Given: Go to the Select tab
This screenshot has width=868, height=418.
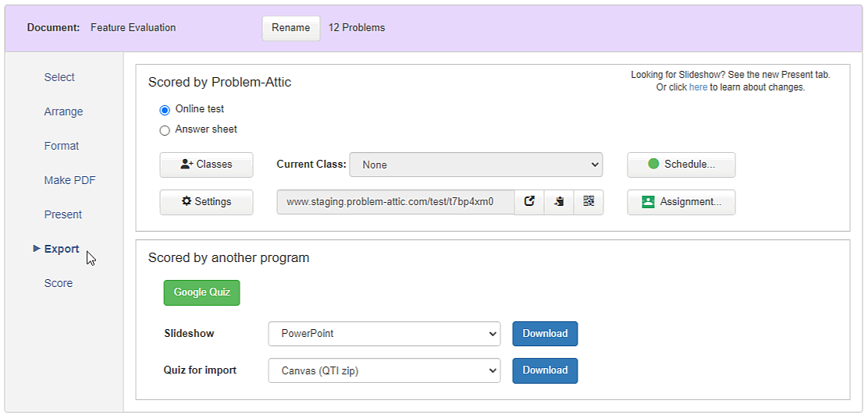Looking at the screenshot, I should pyautogui.click(x=60, y=77).
